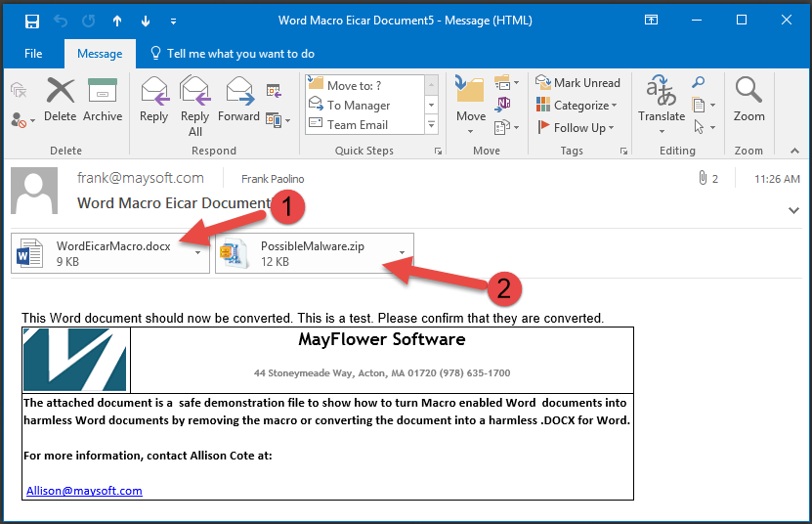Reply to the message

click(153, 100)
